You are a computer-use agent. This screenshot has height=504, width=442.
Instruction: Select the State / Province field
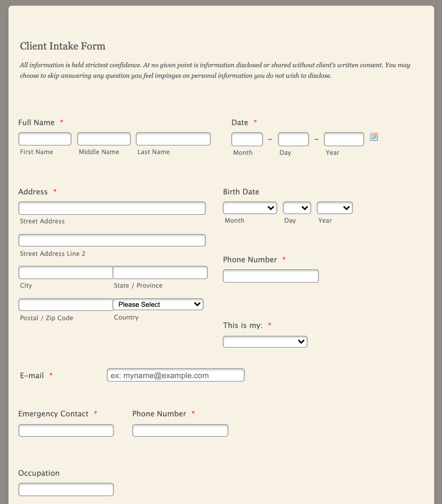click(x=160, y=272)
